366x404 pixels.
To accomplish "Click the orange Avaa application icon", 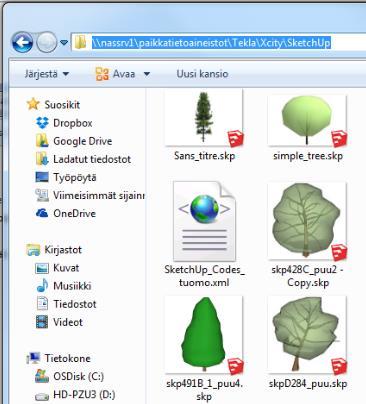I will [102, 74].
